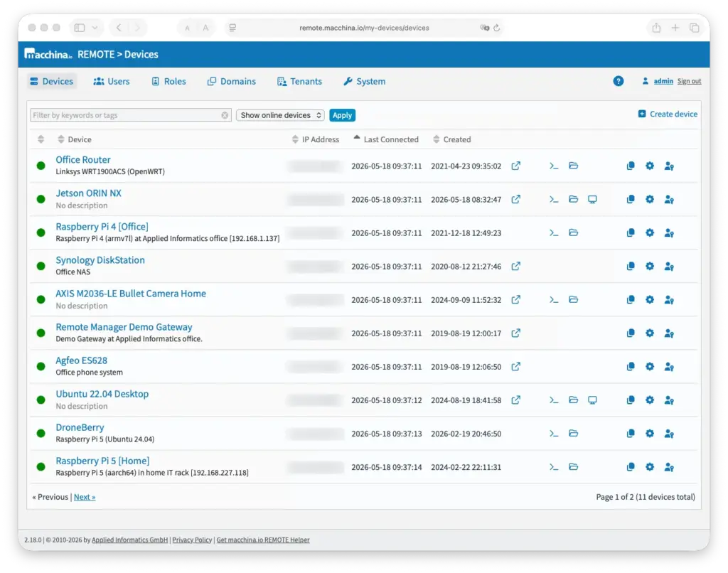Open the Jetson ORIN NX device link
Viewport: 728px width, 573px height.
(88, 193)
